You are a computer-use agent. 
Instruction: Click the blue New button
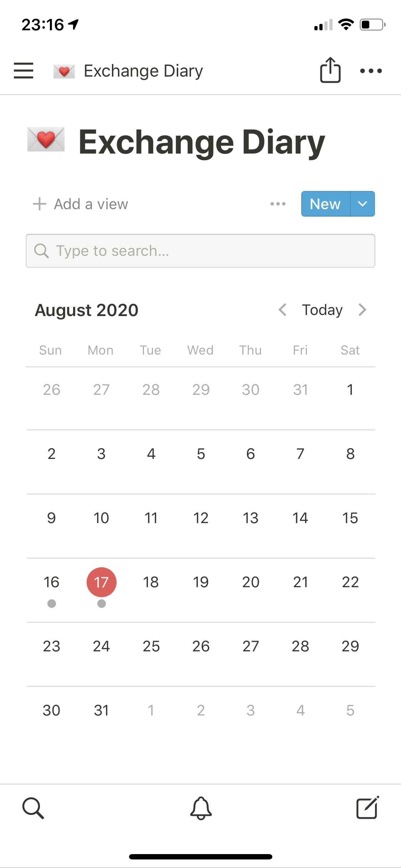coord(325,204)
